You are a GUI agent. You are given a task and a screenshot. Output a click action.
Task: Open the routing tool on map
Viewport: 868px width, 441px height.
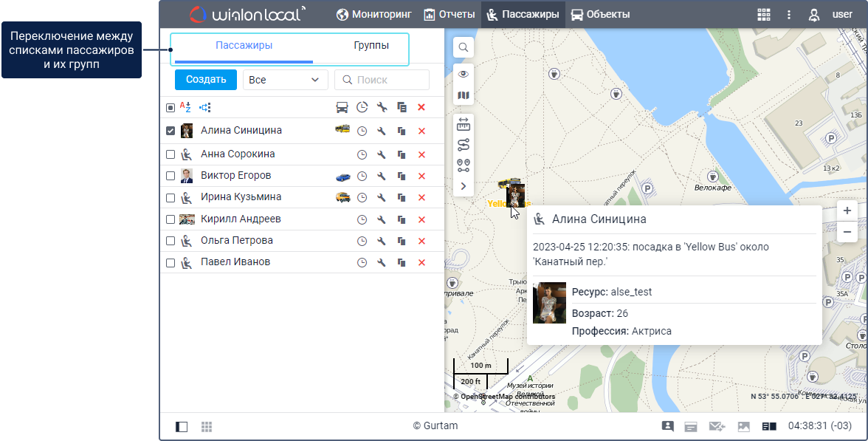point(464,145)
